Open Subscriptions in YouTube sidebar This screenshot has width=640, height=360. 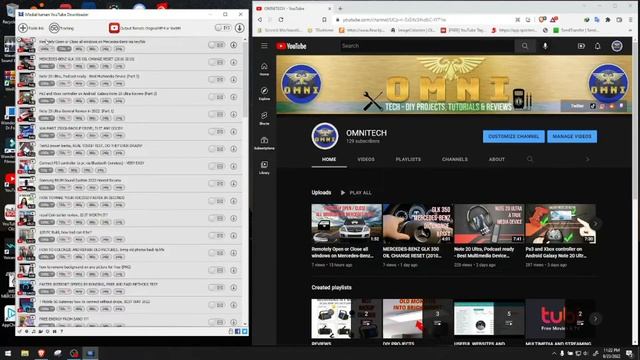coord(264,143)
